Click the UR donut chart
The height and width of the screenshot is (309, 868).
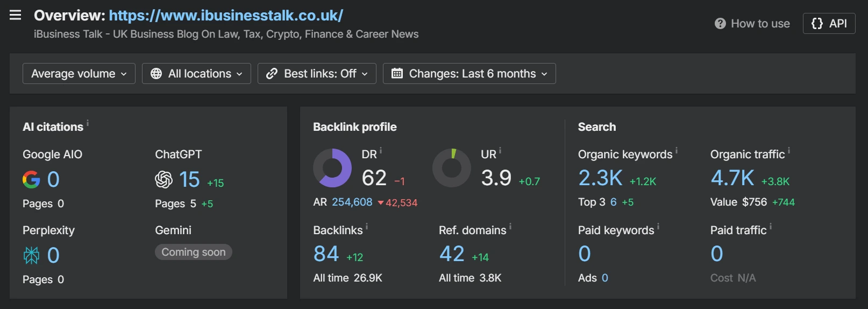452,168
